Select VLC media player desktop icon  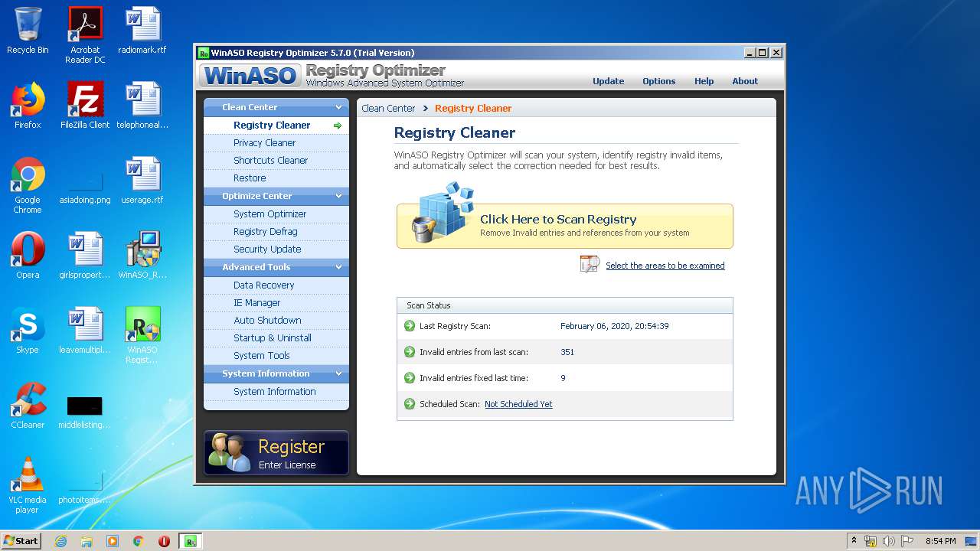28,485
